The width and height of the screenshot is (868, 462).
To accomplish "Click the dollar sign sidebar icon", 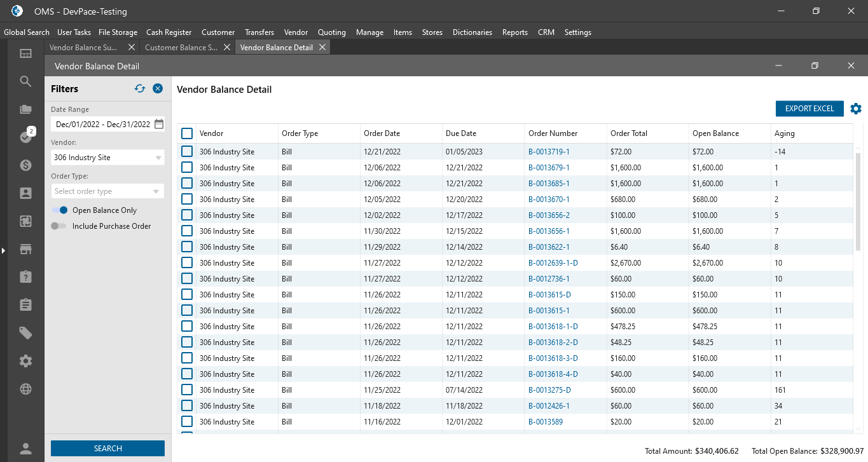I will pyautogui.click(x=25, y=165).
